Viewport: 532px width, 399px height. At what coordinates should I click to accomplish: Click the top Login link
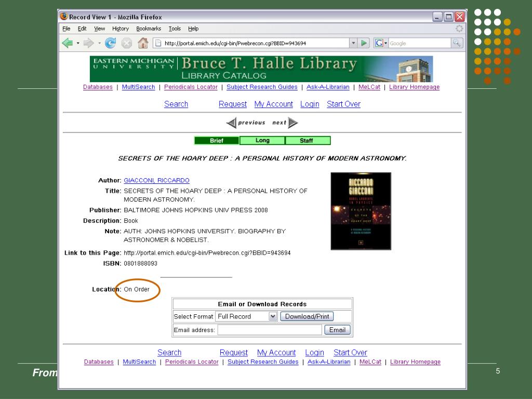310,104
